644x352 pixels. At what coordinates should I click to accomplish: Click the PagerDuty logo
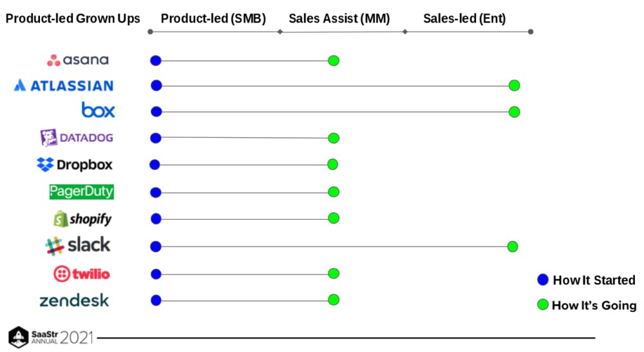point(81,191)
